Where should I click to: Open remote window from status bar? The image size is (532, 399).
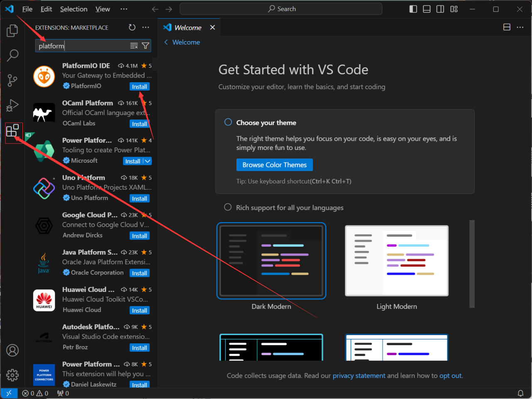[x=9, y=393]
